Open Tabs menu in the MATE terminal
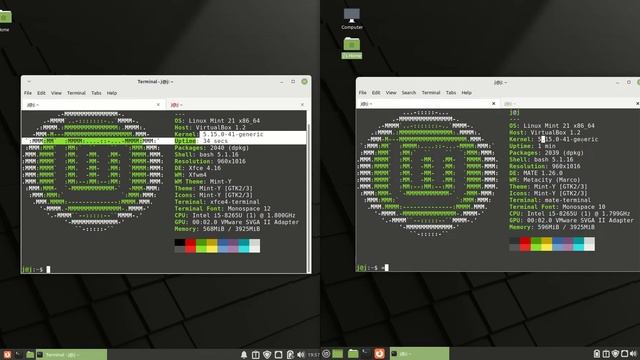 (x=451, y=93)
